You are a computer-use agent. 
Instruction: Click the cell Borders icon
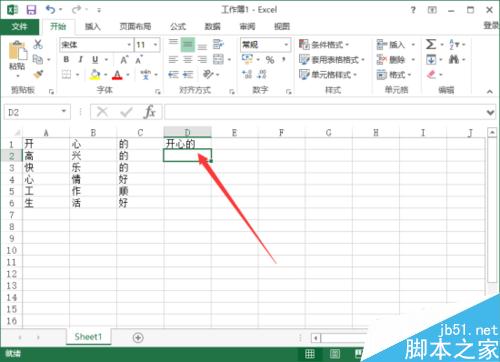coord(67,74)
